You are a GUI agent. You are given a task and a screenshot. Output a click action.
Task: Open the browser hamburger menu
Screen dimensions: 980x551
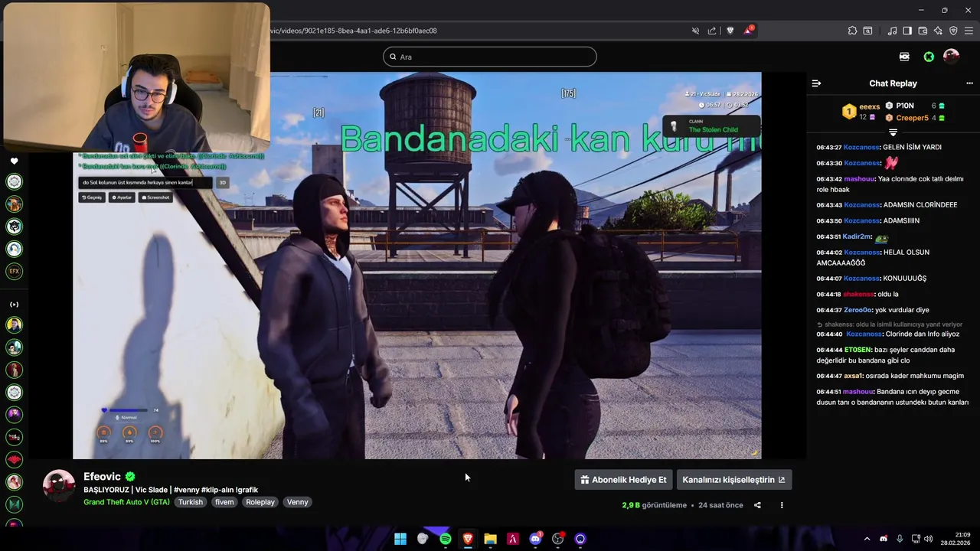969,31
